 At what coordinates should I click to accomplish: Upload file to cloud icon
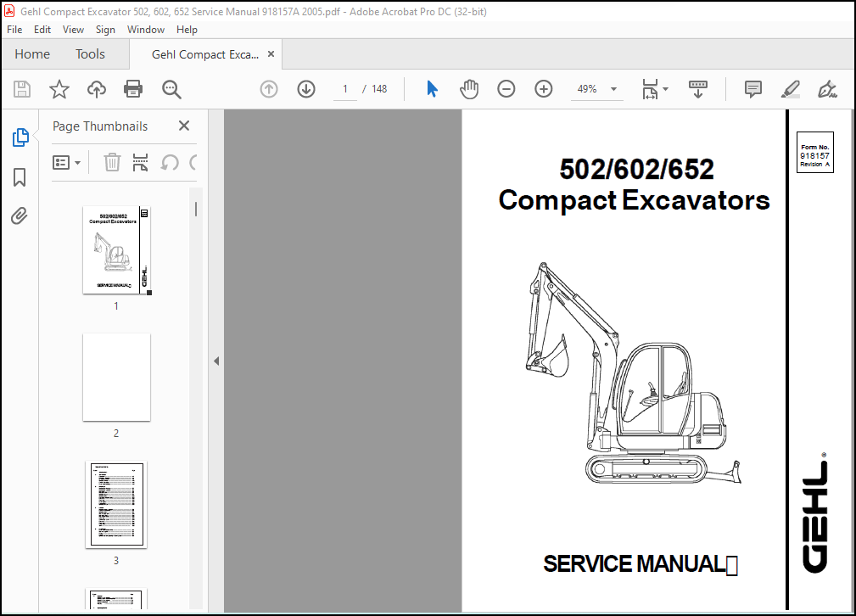point(97,89)
